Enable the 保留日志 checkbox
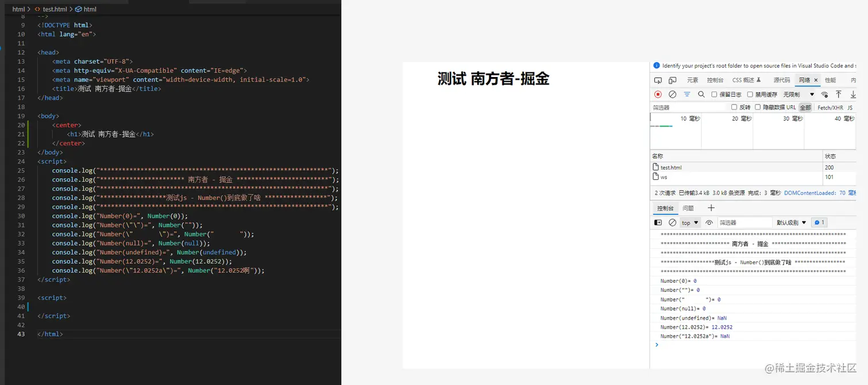 click(x=714, y=94)
